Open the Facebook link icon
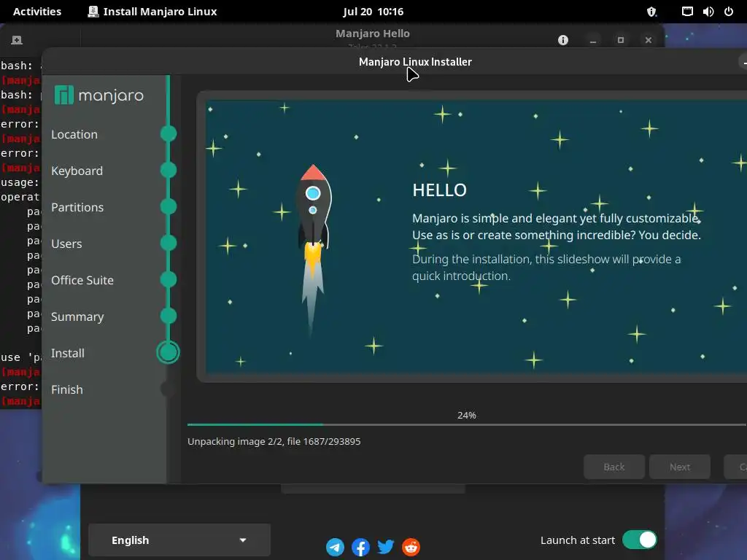Screen dimensions: 747x560 360,547
